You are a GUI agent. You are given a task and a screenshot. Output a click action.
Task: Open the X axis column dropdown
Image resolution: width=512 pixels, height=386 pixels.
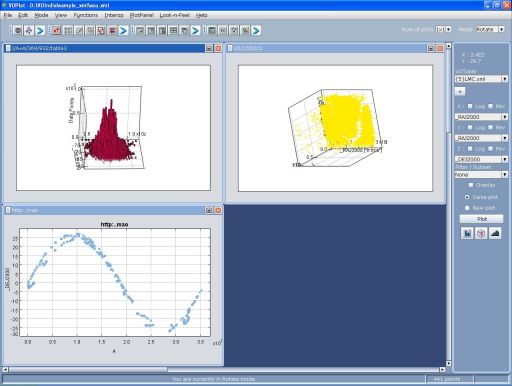[x=481, y=117]
